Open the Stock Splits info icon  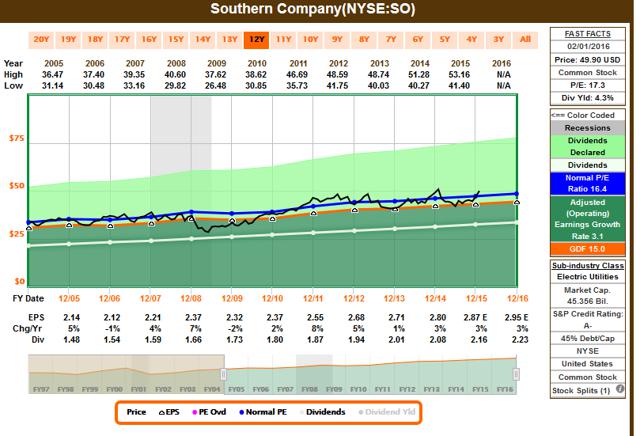pyautogui.click(x=620, y=389)
